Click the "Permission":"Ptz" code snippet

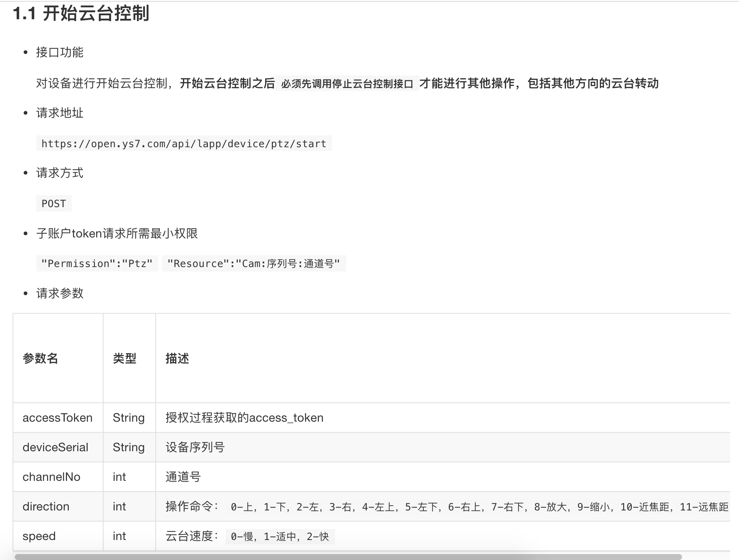pyautogui.click(x=97, y=263)
